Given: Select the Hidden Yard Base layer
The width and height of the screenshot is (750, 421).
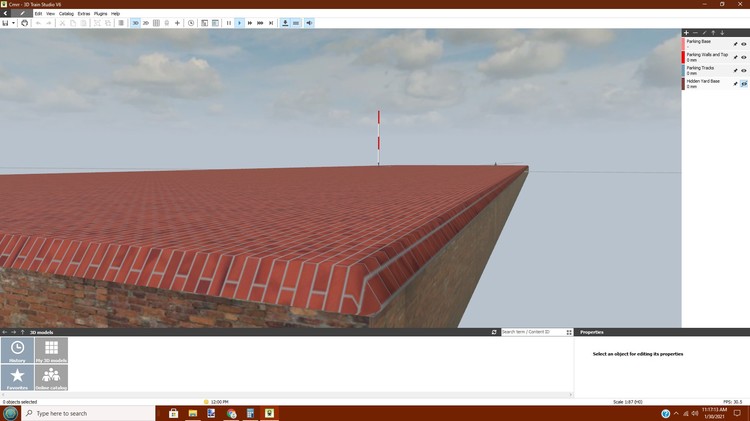Looking at the screenshot, I should pos(716,84).
